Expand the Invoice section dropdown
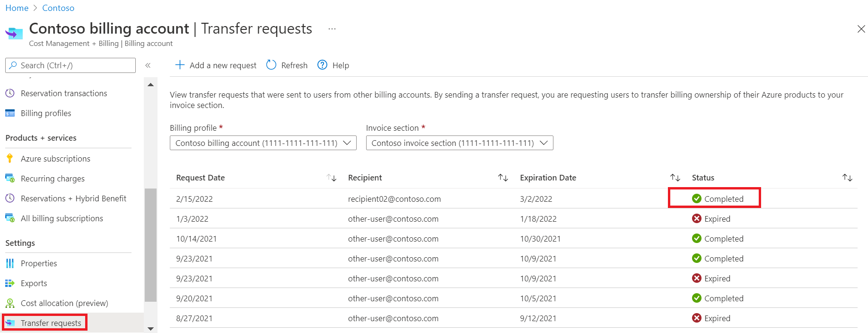The width and height of the screenshot is (868, 333). coord(459,143)
